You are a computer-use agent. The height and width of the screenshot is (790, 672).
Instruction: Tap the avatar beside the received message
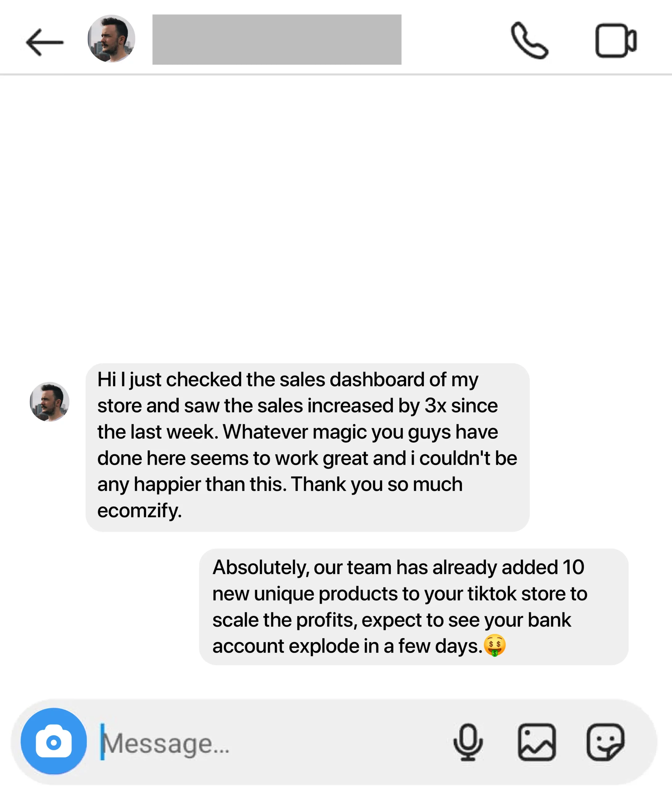49,401
